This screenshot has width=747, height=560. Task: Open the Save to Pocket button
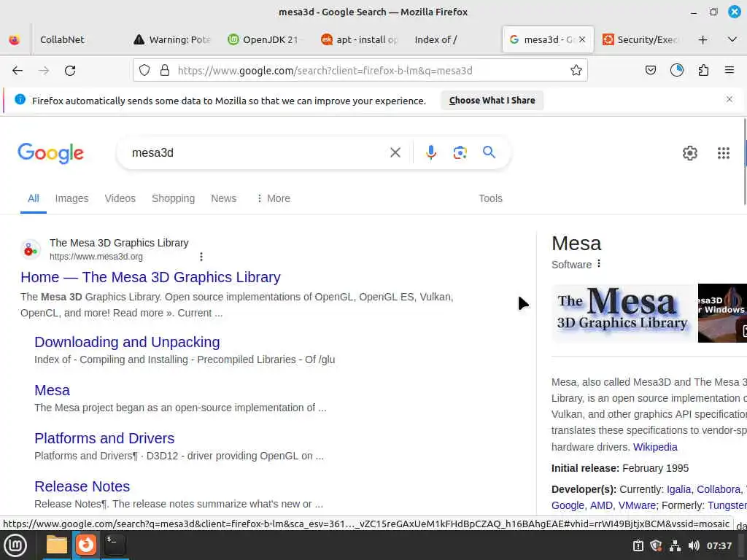(x=650, y=71)
